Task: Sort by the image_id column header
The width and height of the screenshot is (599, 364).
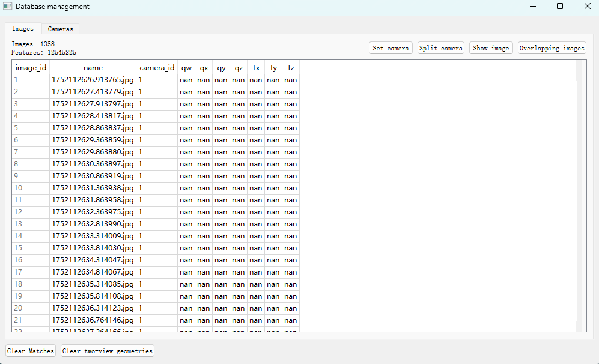Action: pyautogui.click(x=31, y=68)
